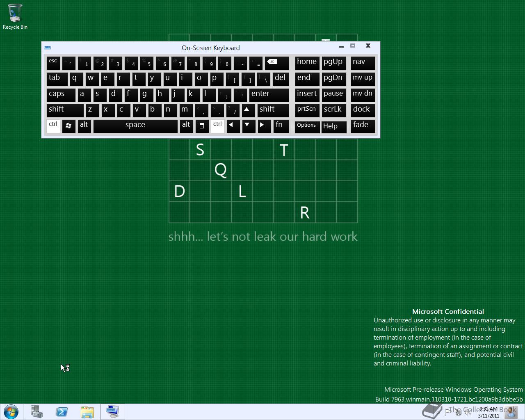The width and height of the screenshot is (525, 420).
Task: Click the backspace key icon
Action: click(x=276, y=63)
